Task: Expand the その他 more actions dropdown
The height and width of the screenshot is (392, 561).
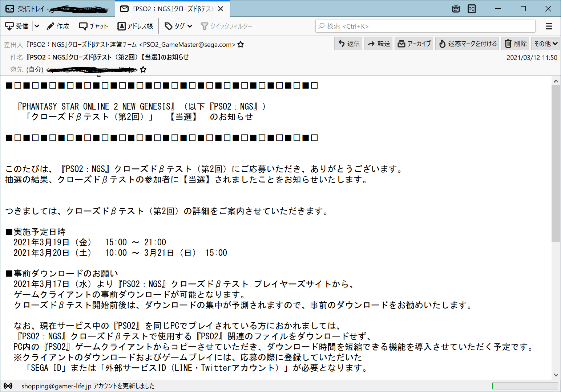Action: (545, 44)
